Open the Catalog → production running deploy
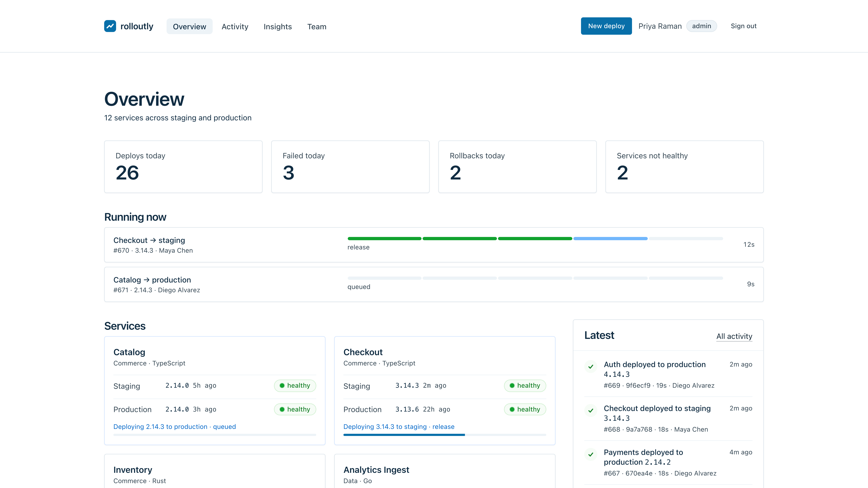The height and width of the screenshot is (488, 868). 434,284
